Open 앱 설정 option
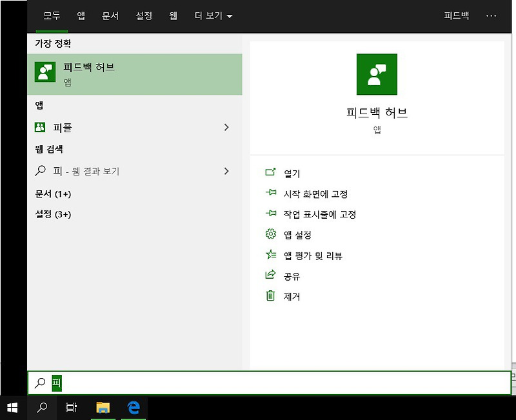This screenshot has height=420, width=516. pyautogui.click(x=297, y=235)
